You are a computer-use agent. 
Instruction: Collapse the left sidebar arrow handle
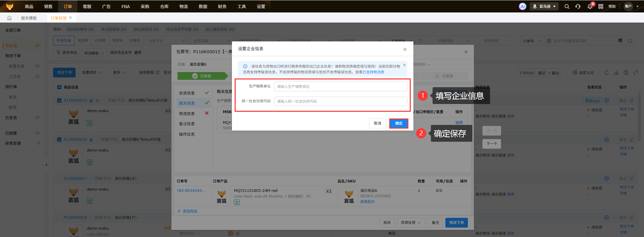[x=46, y=165]
